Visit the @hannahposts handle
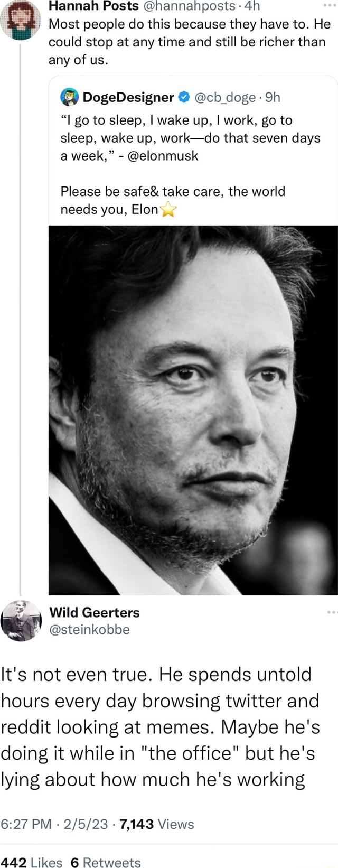The image size is (338, 868). coord(189,6)
